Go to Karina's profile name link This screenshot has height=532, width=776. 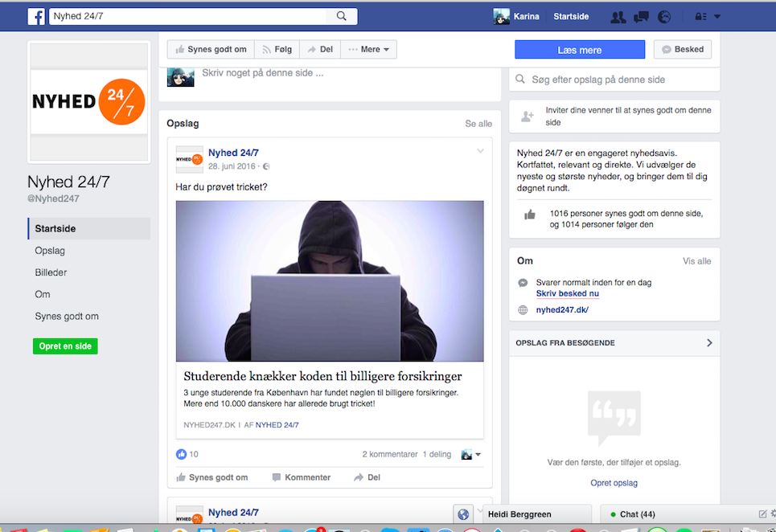tap(526, 16)
